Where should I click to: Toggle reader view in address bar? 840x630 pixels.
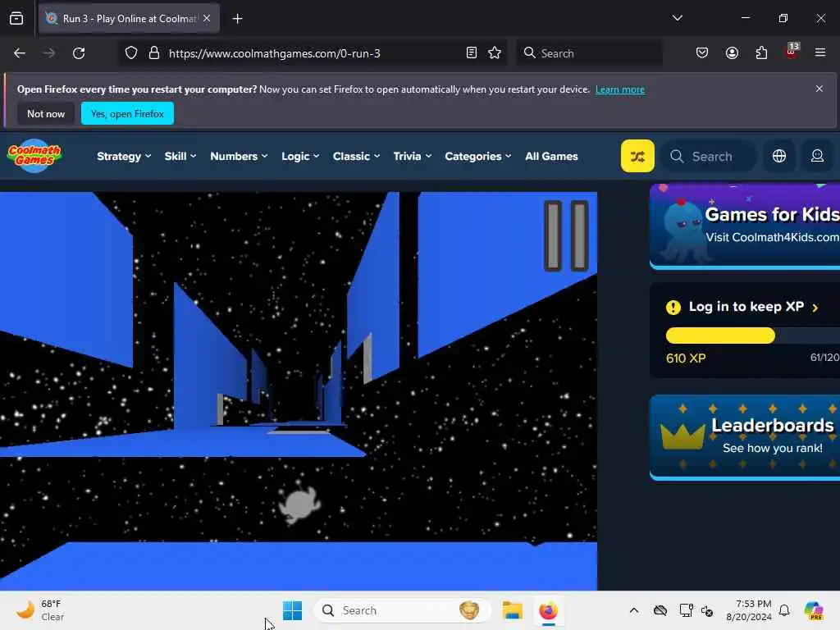coord(472,53)
